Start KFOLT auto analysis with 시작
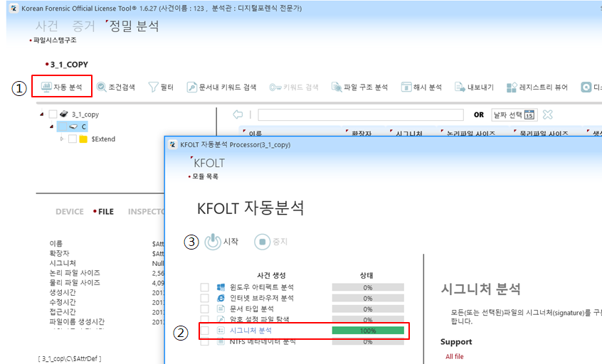Screen dimensions: 602x364 tap(221, 242)
